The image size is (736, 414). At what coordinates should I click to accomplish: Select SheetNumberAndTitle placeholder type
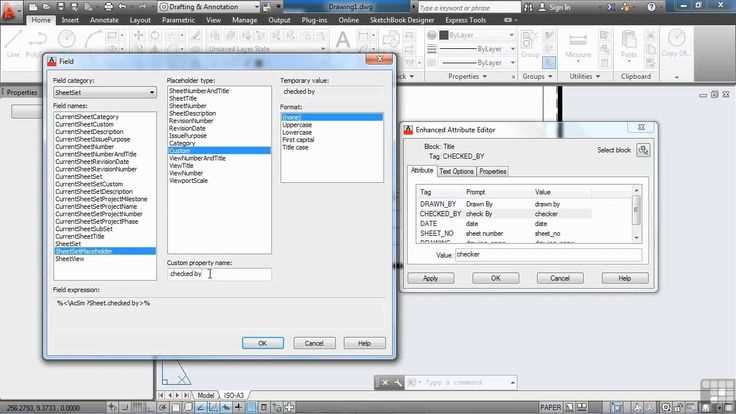pos(199,91)
